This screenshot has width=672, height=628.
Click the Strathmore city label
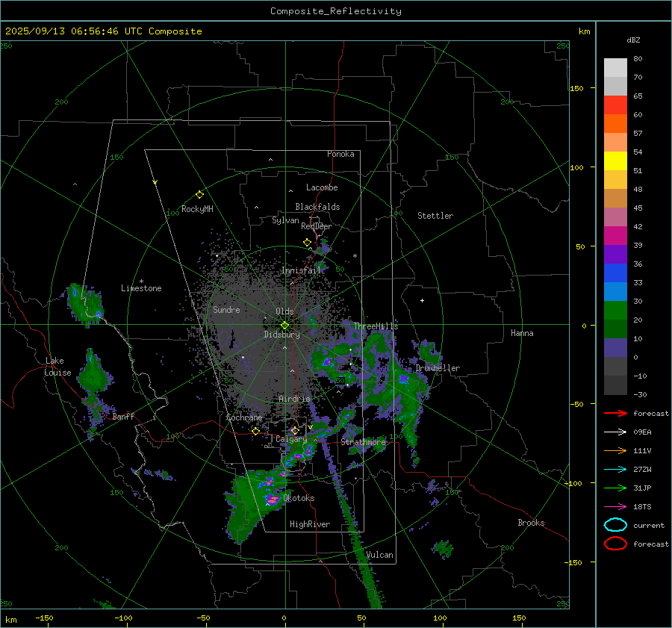click(x=364, y=442)
